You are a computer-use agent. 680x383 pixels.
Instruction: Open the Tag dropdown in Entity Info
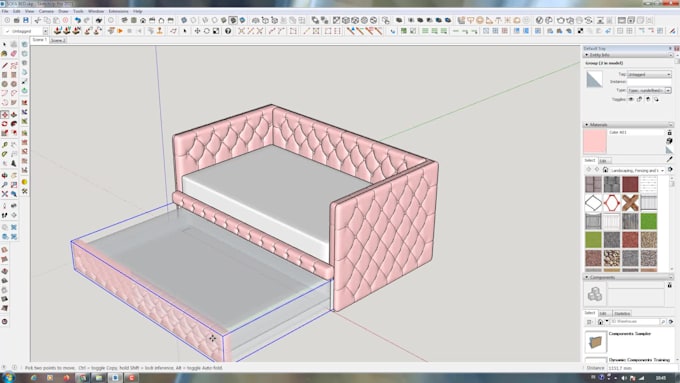(649, 75)
